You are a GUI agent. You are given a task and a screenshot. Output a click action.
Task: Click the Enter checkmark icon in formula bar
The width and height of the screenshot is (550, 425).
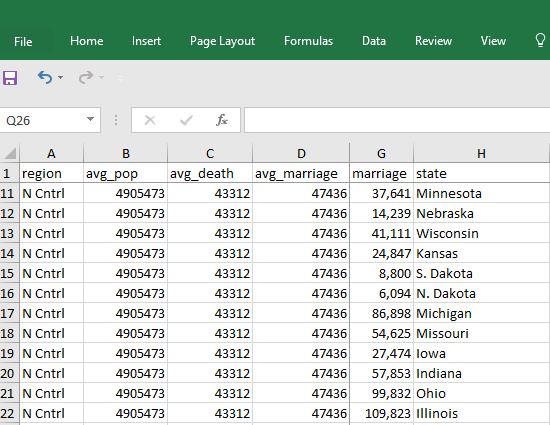point(186,120)
